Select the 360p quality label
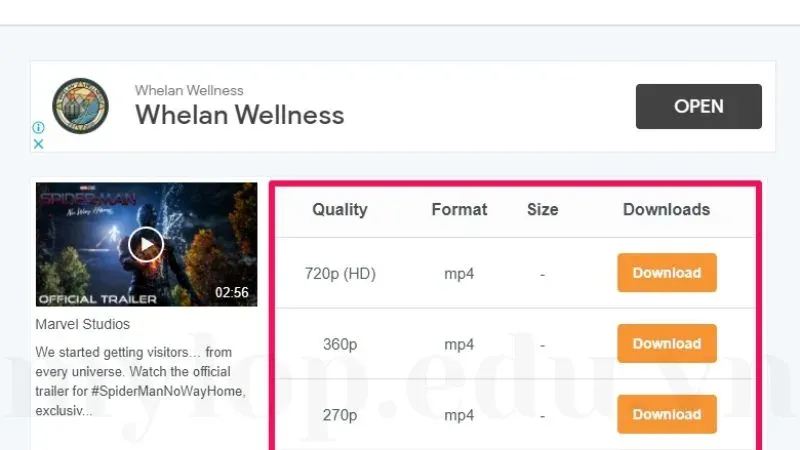 [339, 344]
